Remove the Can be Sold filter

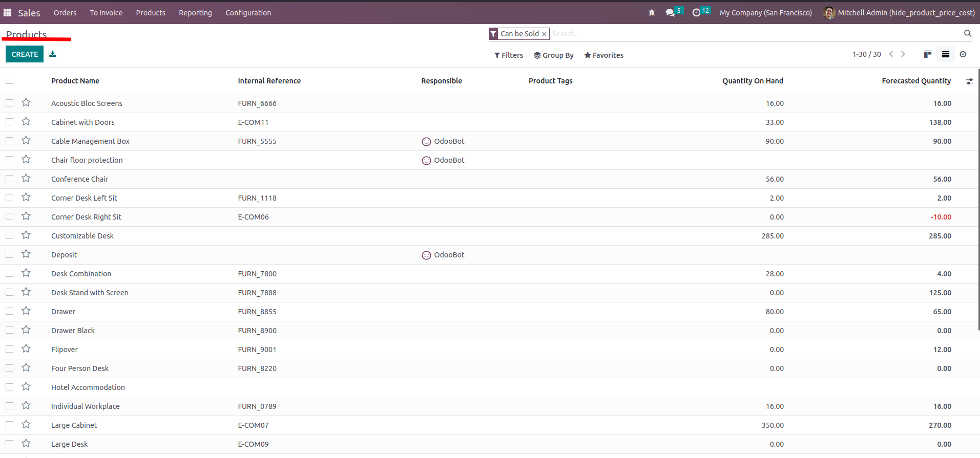544,34
